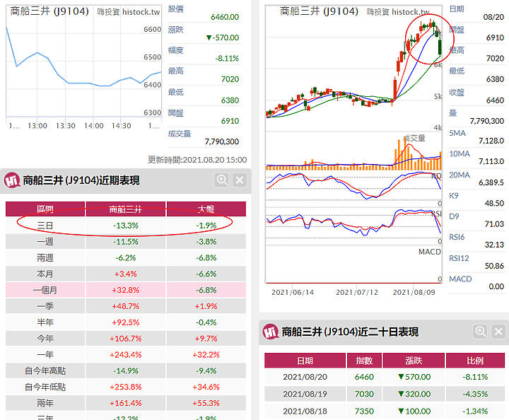Click the +32.8% one-month value

(126, 290)
